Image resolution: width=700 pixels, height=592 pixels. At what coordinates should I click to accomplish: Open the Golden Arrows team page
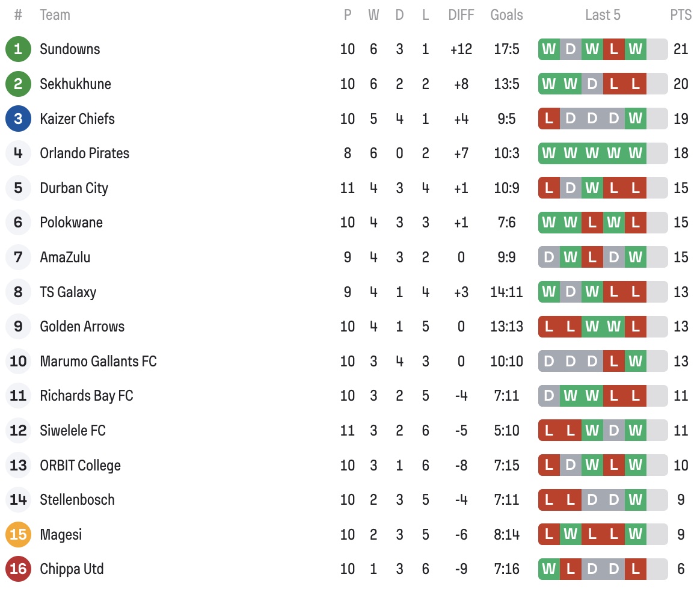(82, 326)
